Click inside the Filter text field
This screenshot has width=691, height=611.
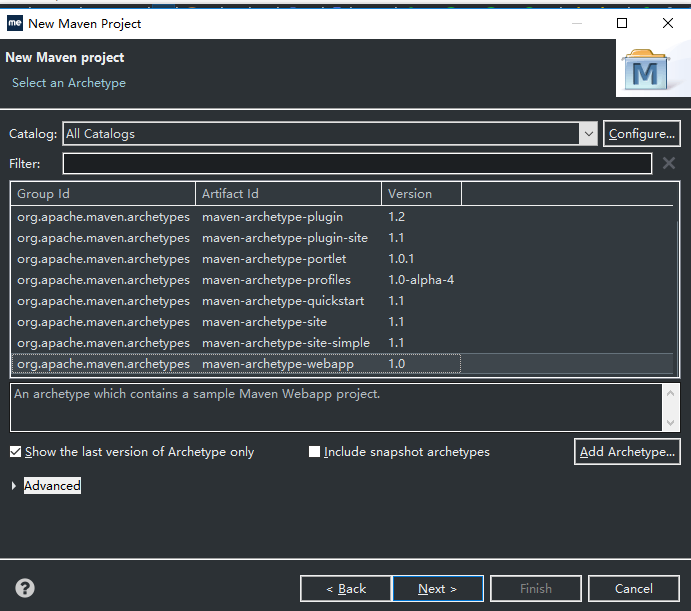pyautogui.click(x=357, y=164)
